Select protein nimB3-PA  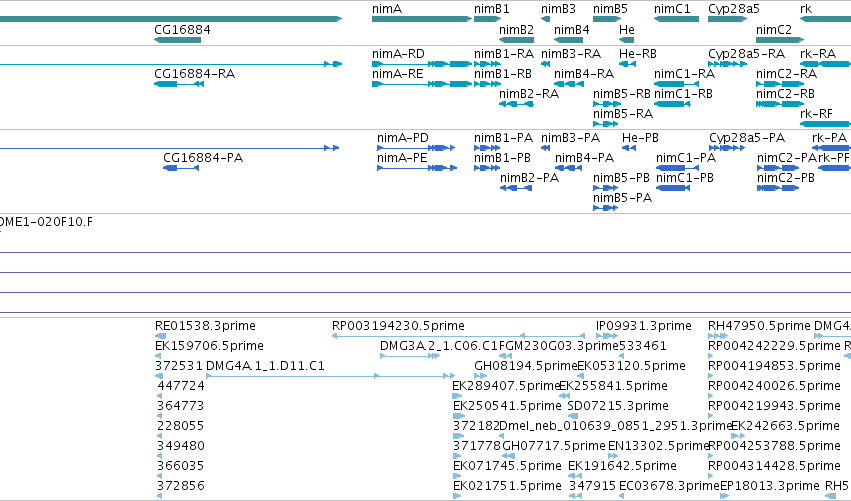[545, 148]
